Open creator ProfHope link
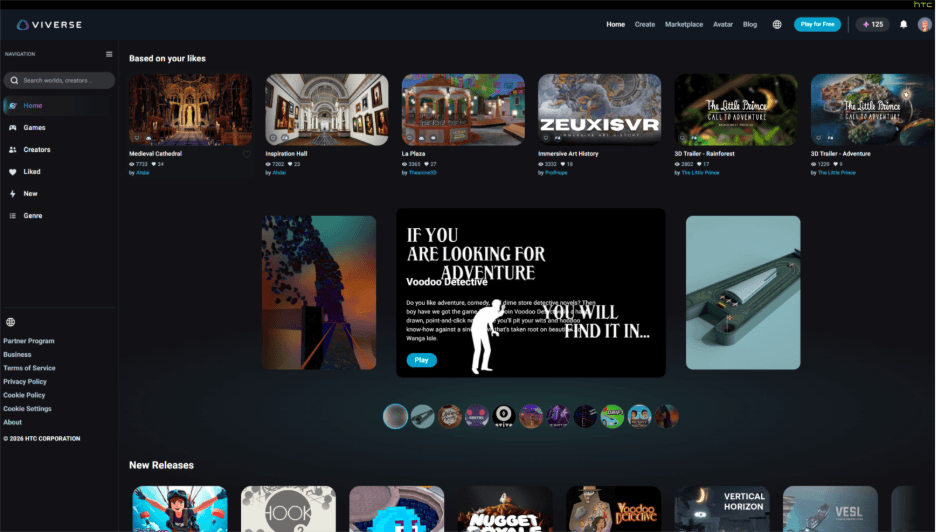 [x=556, y=173]
